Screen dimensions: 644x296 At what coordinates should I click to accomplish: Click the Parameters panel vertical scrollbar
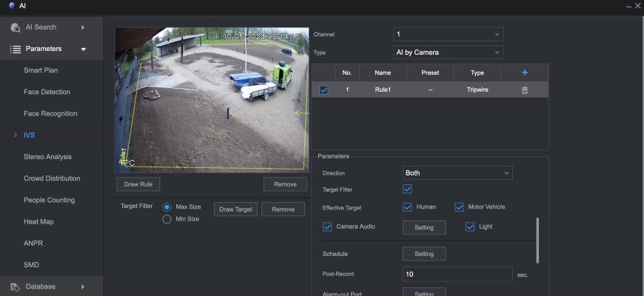(537, 239)
